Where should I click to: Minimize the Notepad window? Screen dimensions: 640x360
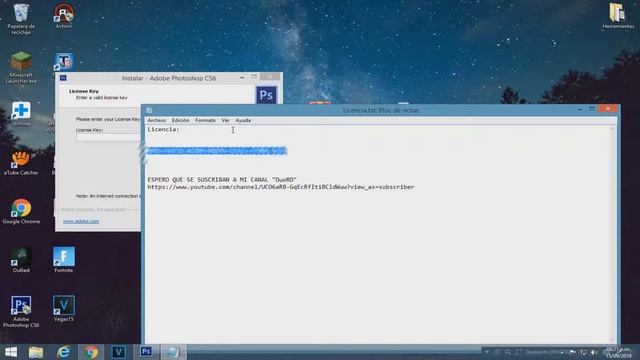[580, 109]
